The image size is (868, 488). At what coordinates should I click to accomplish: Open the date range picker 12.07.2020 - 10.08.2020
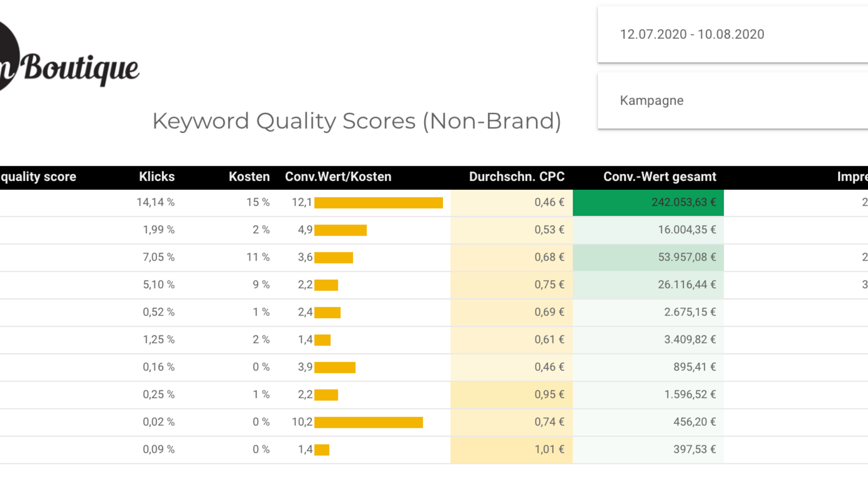coord(733,34)
